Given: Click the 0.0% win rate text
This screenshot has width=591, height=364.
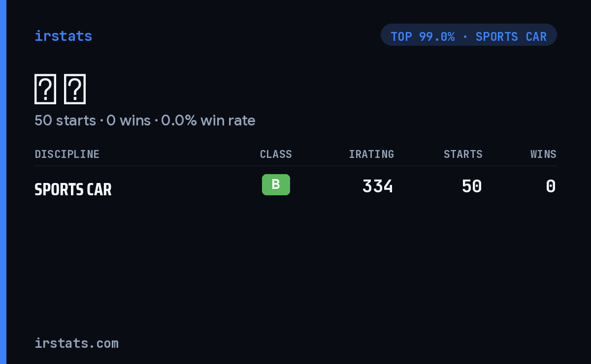Looking at the screenshot, I should [208, 120].
